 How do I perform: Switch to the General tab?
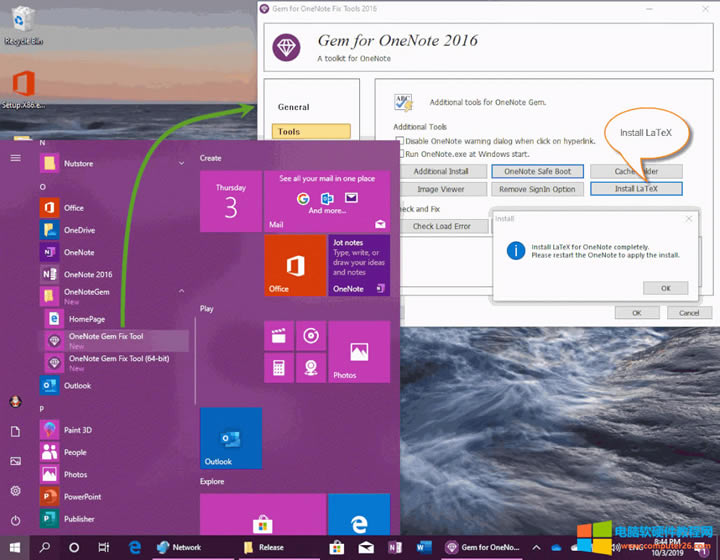293,107
